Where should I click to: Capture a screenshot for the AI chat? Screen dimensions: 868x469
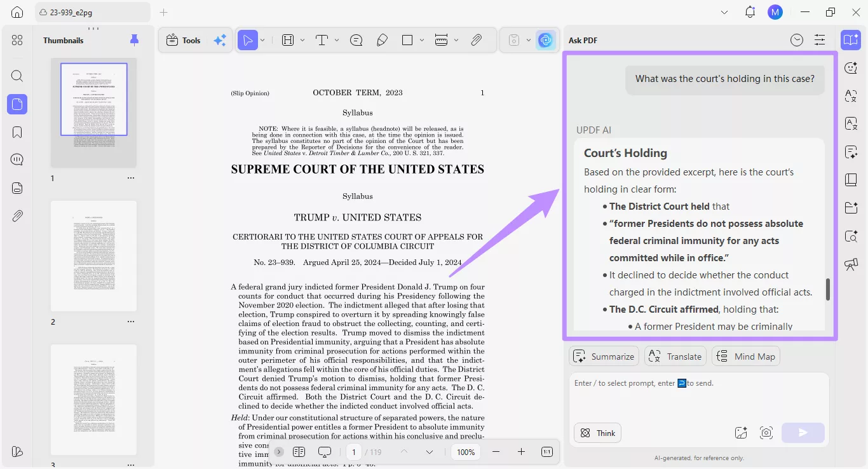click(x=766, y=433)
